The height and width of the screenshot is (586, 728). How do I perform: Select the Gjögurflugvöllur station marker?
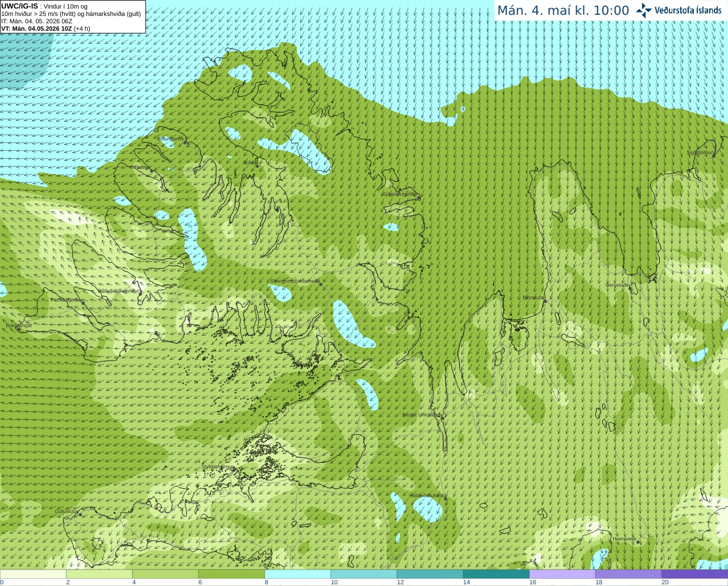pos(419,197)
